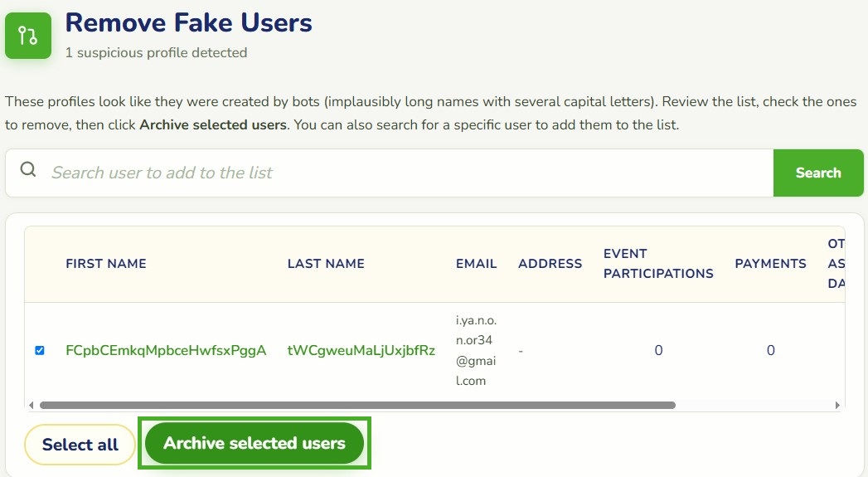Click the Payments value 0
Image resolution: width=868 pixels, height=477 pixels.
click(770, 350)
